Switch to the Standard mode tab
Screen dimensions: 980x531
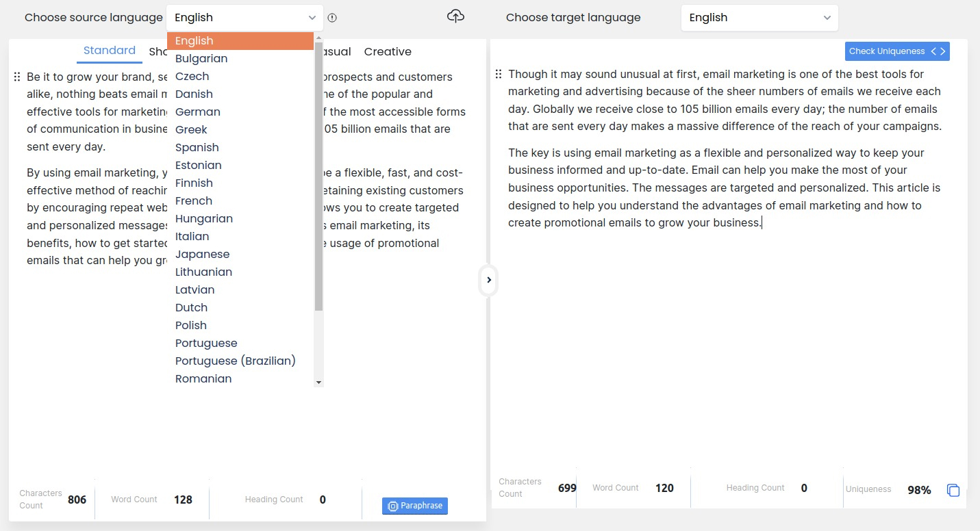pos(110,51)
